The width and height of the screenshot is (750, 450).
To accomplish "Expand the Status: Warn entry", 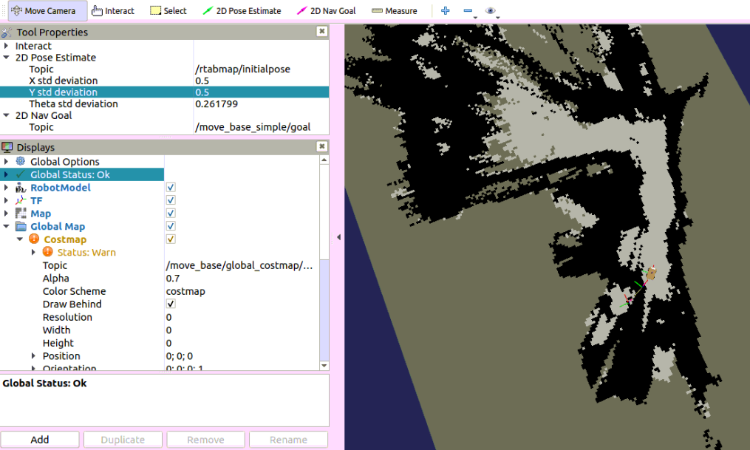I will tap(33, 252).
